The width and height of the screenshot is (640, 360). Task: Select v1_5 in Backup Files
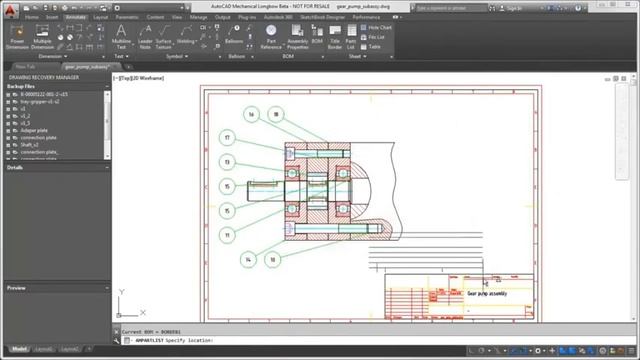click(x=25, y=123)
